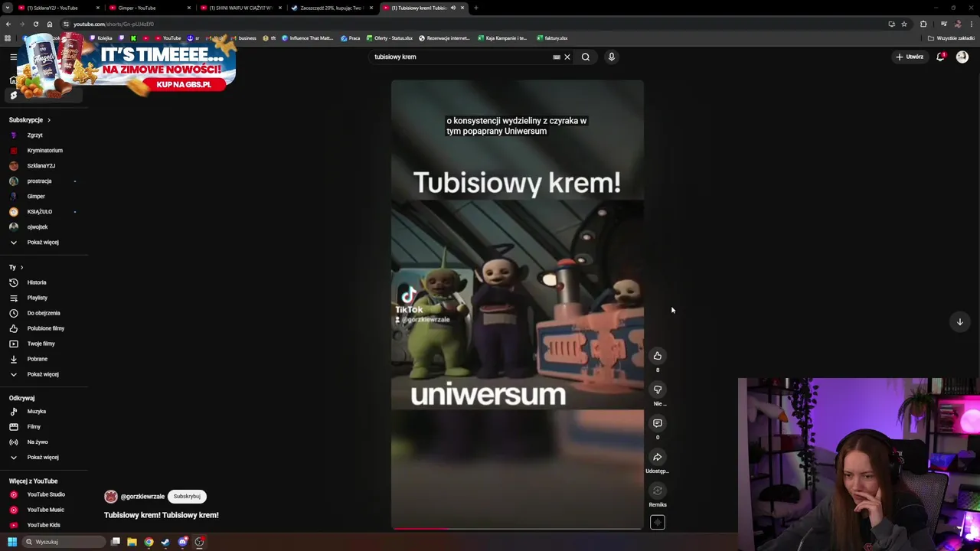The width and height of the screenshot is (980, 551).
Task: Share the short via Udostępnij icon
Action: click(657, 457)
